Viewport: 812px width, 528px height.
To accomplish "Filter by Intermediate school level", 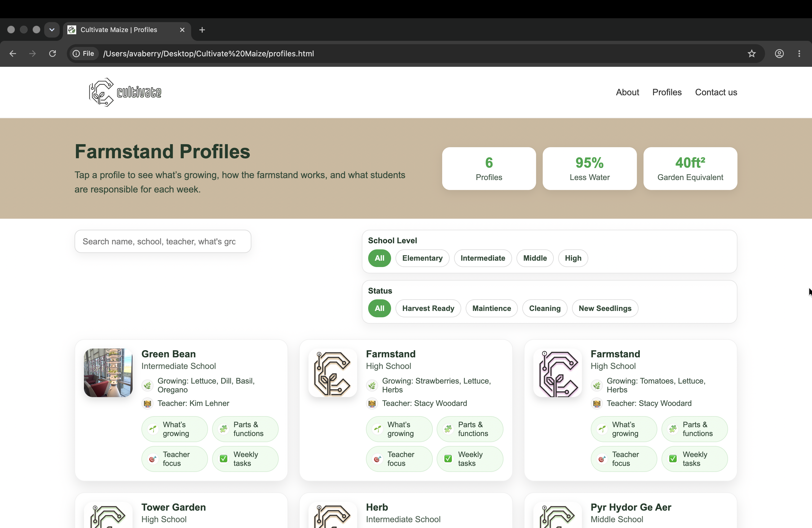I will click(483, 258).
